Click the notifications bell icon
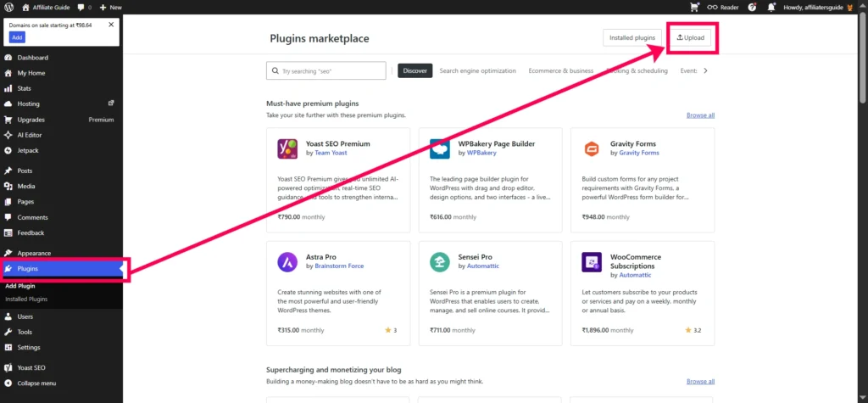 771,7
